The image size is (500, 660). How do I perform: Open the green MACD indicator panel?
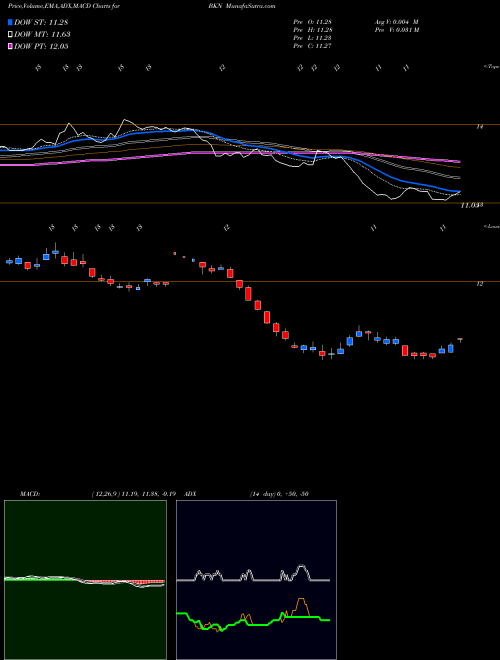[85, 580]
